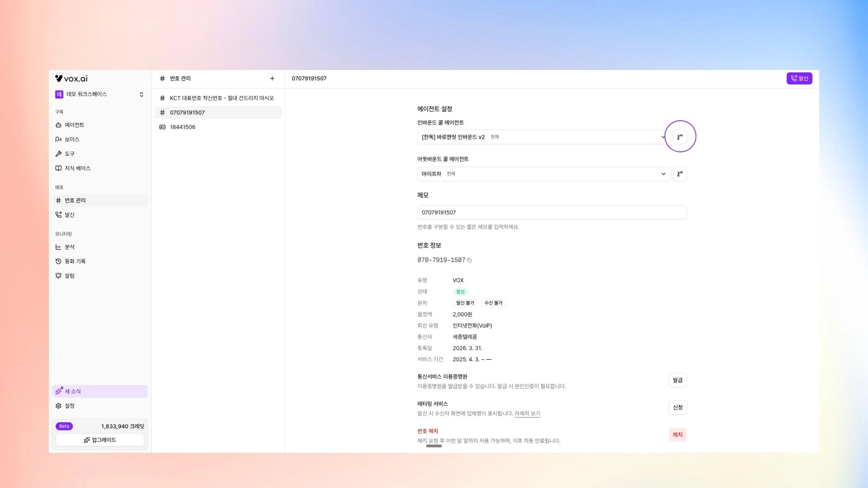Click the vox.ai logo

point(71,79)
